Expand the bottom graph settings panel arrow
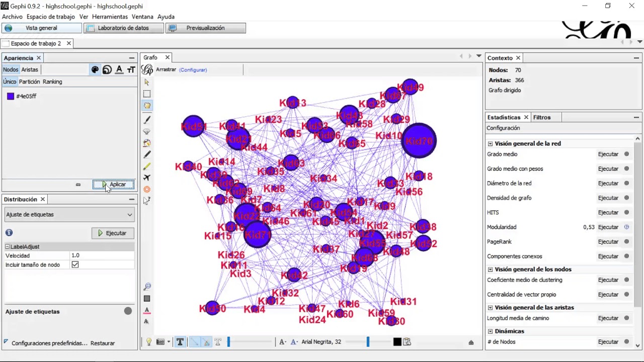This screenshot has height=362, width=644. pyautogui.click(x=471, y=342)
